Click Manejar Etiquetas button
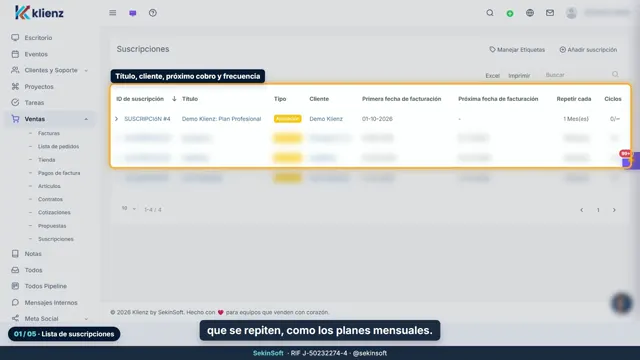 (x=517, y=49)
